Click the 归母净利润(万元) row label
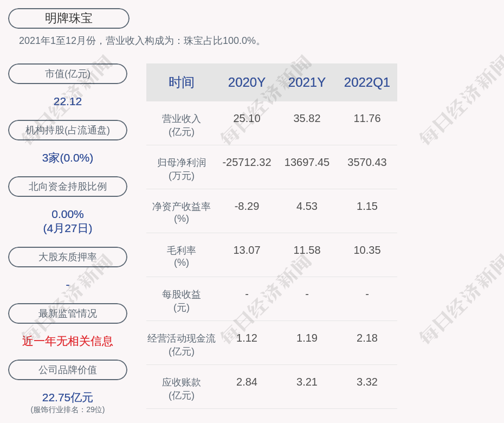 tap(182, 169)
